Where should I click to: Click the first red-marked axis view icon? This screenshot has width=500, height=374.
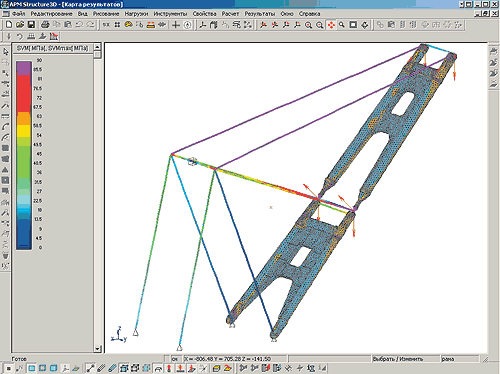(263, 25)
